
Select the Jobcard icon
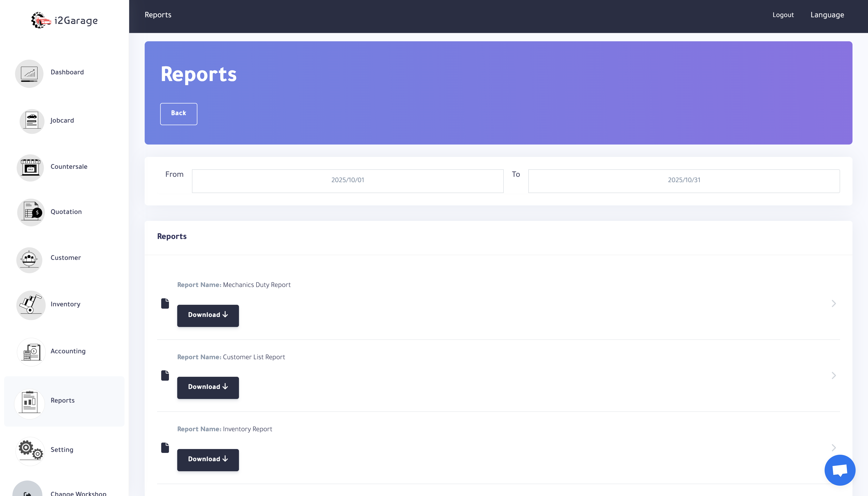(x=32, y=121)
